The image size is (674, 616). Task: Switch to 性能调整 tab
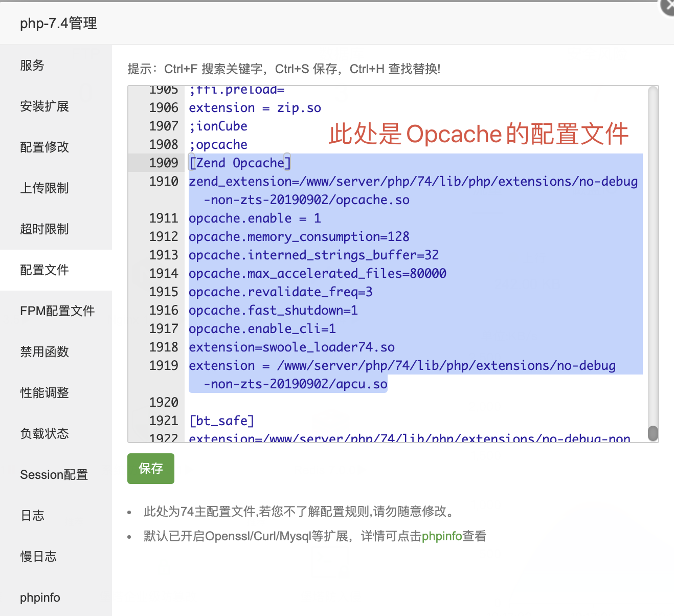click(44, 393)
